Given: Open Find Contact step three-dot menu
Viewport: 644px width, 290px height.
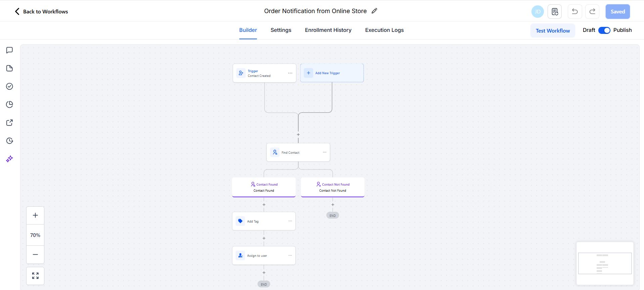Looking at the screenshot, I should tap(325, 152).
